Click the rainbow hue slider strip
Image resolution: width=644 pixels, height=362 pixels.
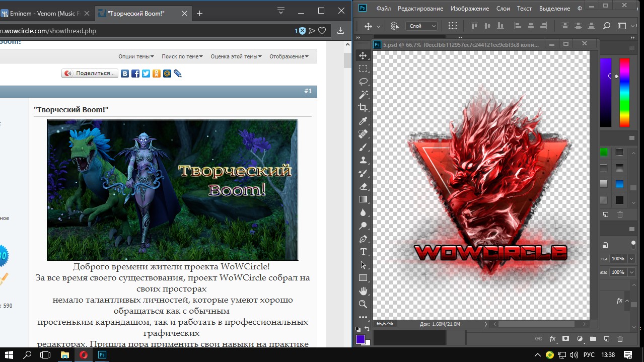coord(624,93)
